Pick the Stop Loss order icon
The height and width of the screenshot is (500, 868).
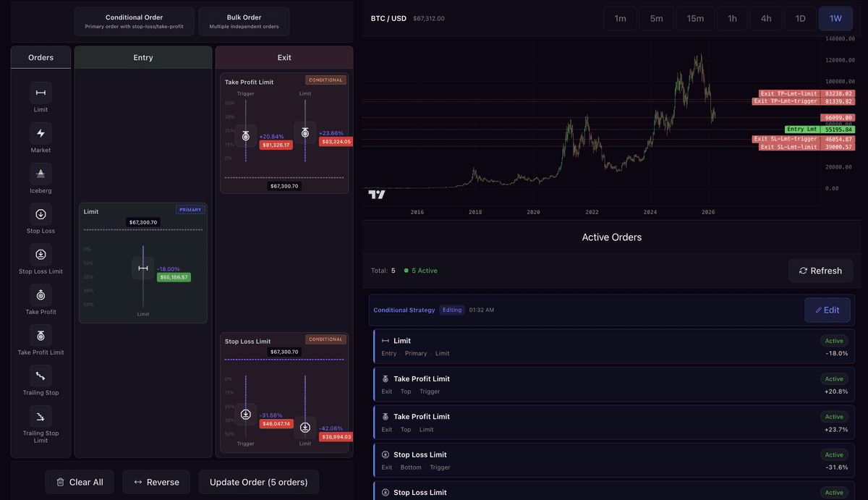click(41, 214)
